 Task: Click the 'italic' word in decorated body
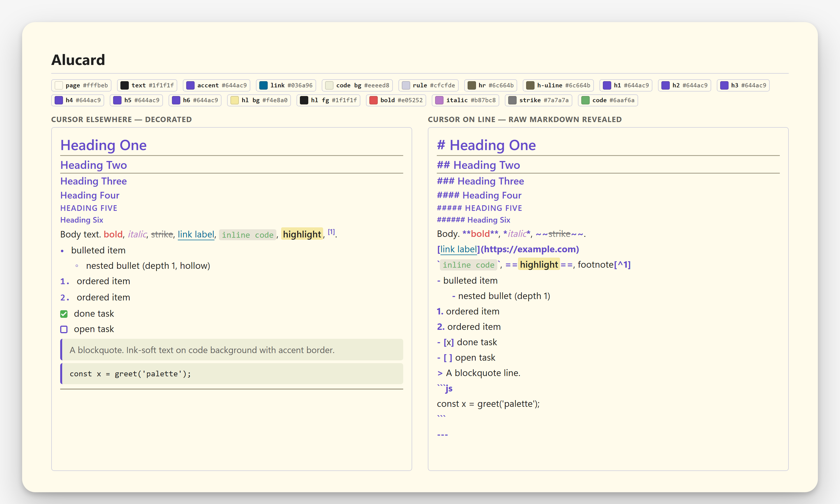click(x=137, y=234)
